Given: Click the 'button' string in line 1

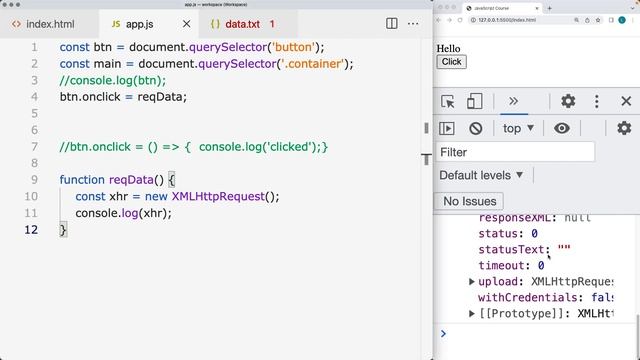Looking at the screenshot, I should (x=294, y=47).
